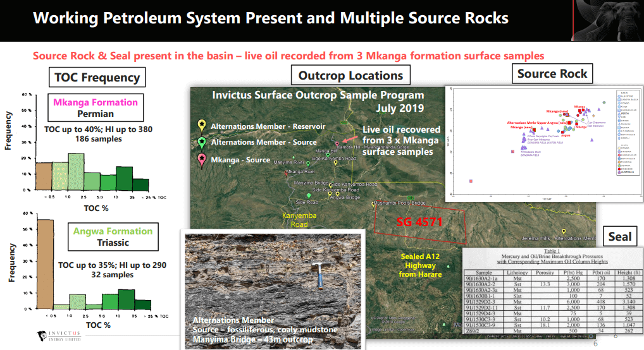Click 'TOC up to 35%; HI up to 290'
This screenshot has width=644, height=350.
click(x=112, y=265)
